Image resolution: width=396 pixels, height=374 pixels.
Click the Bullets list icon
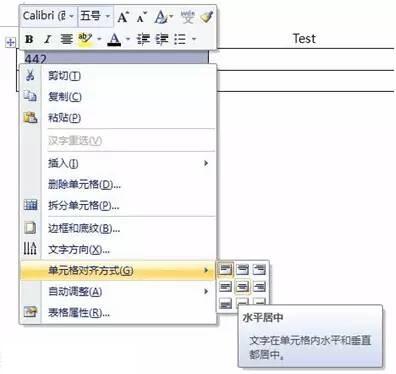pos(180,39)
